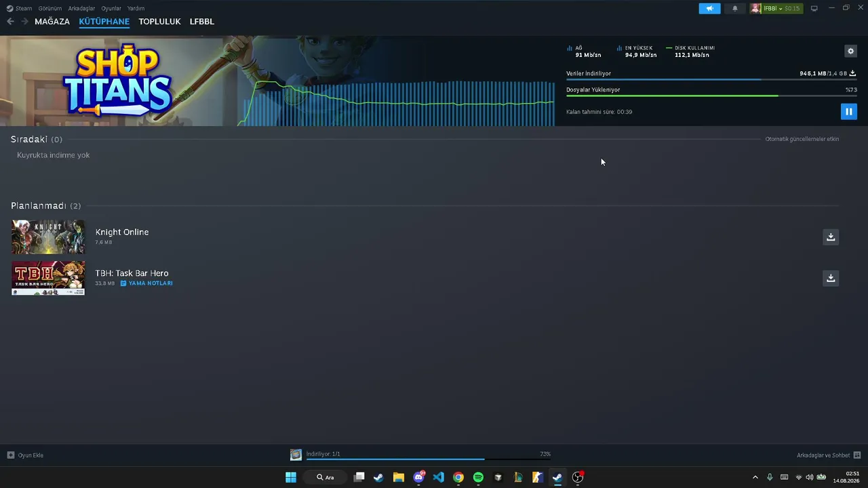Viewport: 868px width, 488px height.
Task: Click the İndiriliyor 1/1 status
Action: pos(323,454)
